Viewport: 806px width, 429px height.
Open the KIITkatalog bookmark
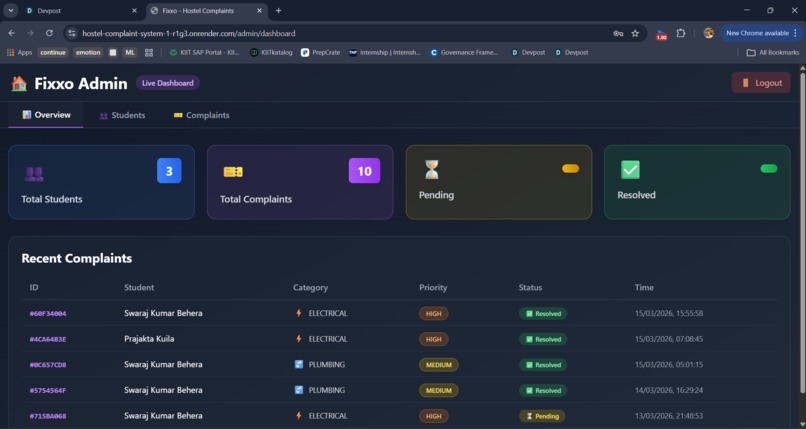271,52
